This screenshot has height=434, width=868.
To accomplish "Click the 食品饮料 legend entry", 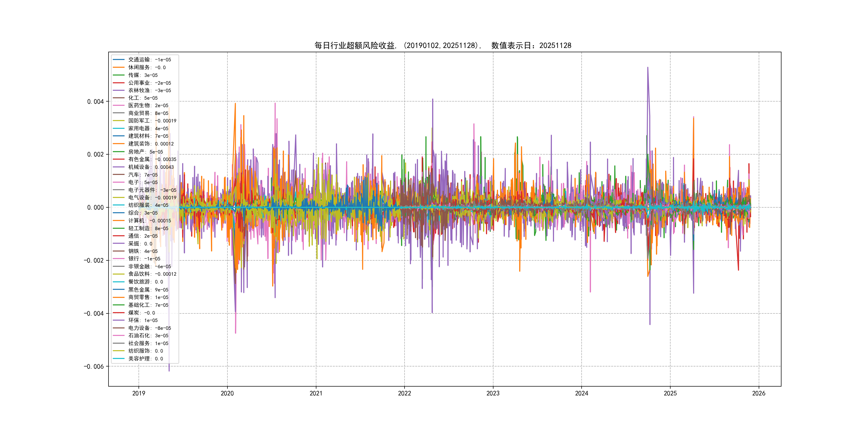I will [152, 274].
